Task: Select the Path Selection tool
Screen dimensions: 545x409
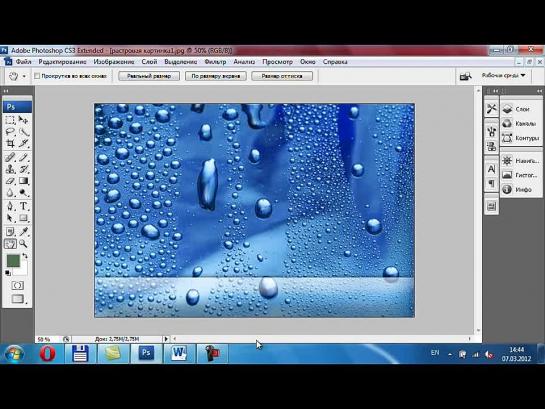Action: [x=10, y=218]
